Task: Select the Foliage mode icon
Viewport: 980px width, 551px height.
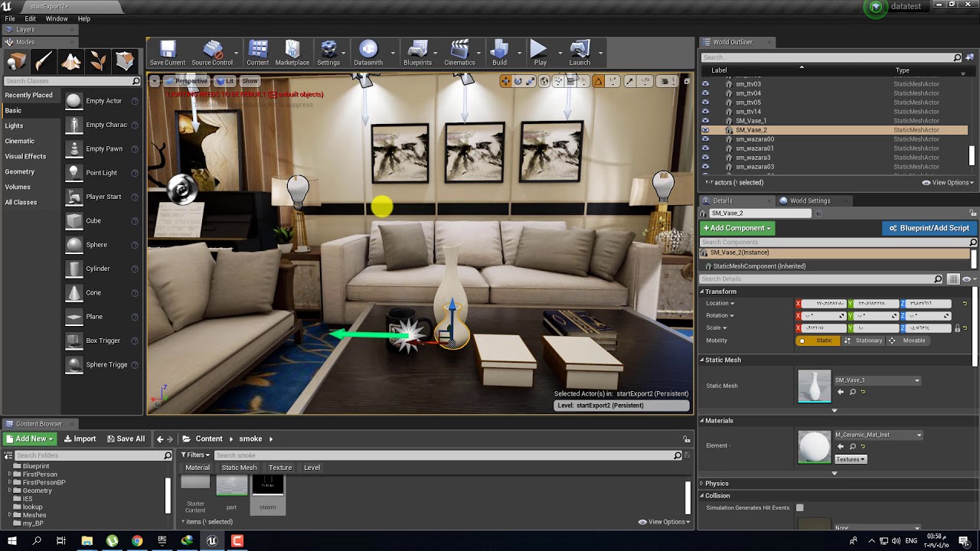Action: 98,61
